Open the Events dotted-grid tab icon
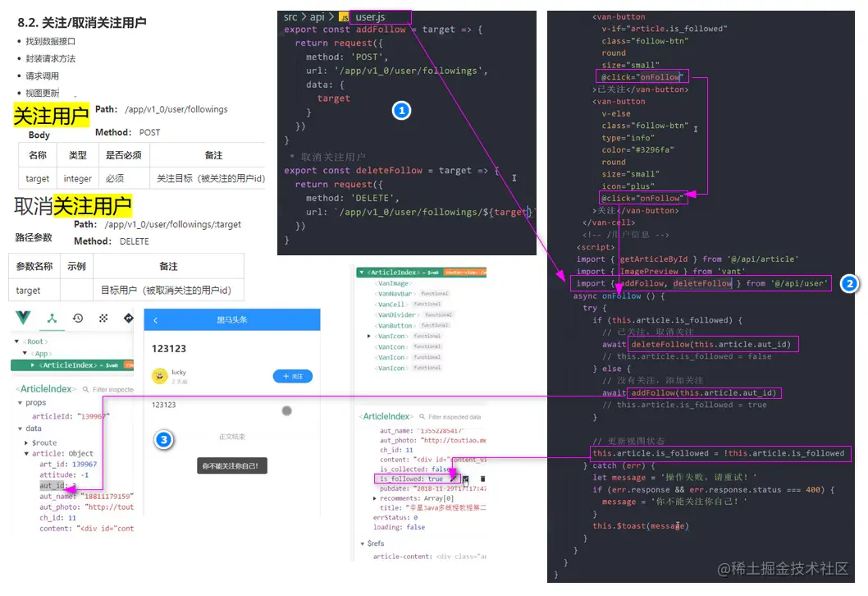The width and height of the screenshot is (868, 596). click(x=103, y=318)
